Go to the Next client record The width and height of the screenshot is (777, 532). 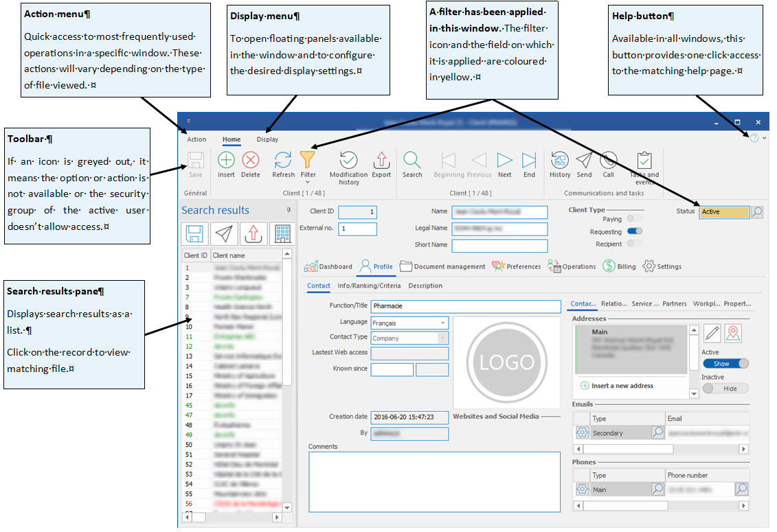tap(504, 161)
